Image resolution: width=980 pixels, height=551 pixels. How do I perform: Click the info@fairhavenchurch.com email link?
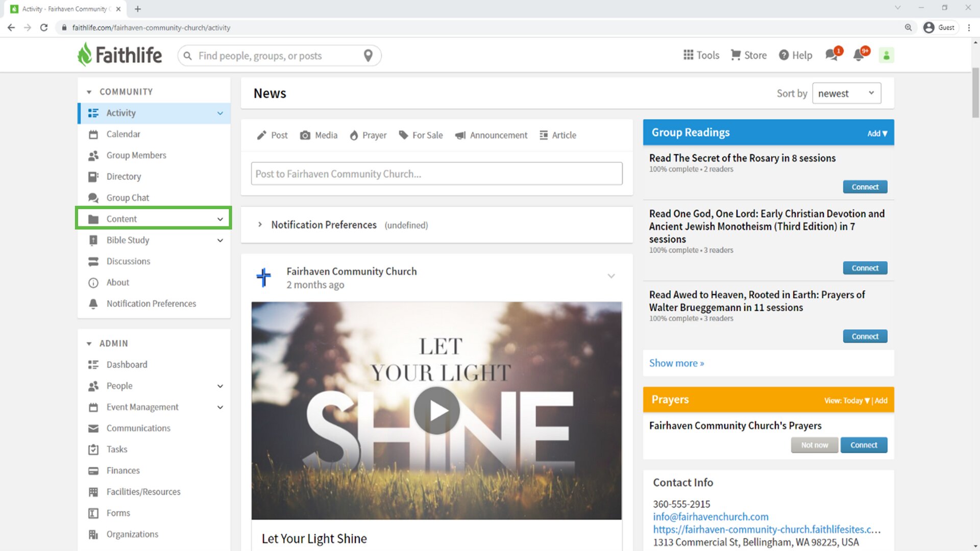coord(710,517)
